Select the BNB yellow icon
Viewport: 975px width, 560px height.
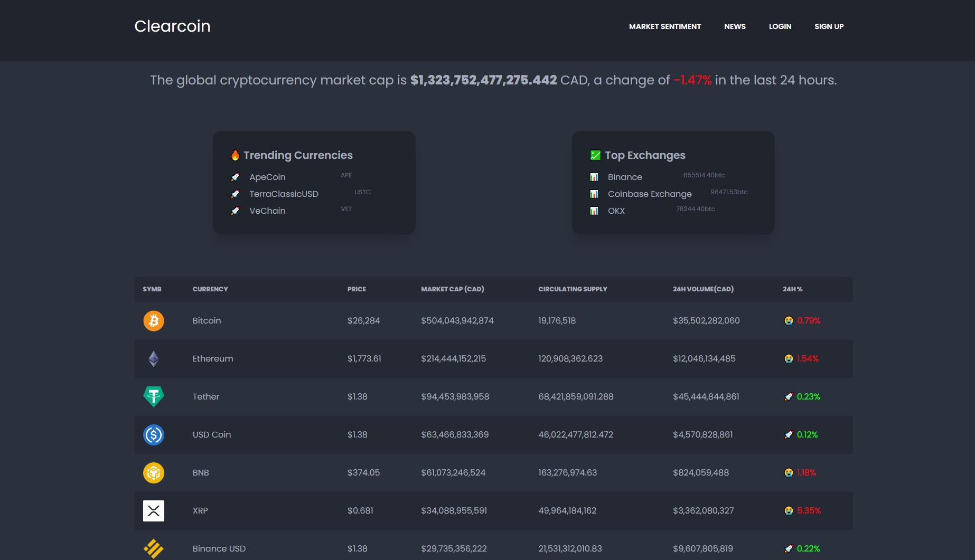(153, 472)
